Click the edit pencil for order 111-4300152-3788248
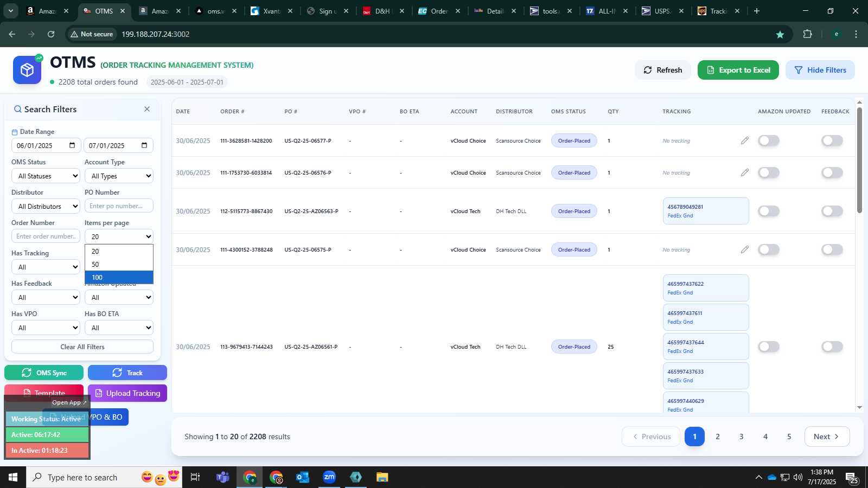 pos(745,249)
